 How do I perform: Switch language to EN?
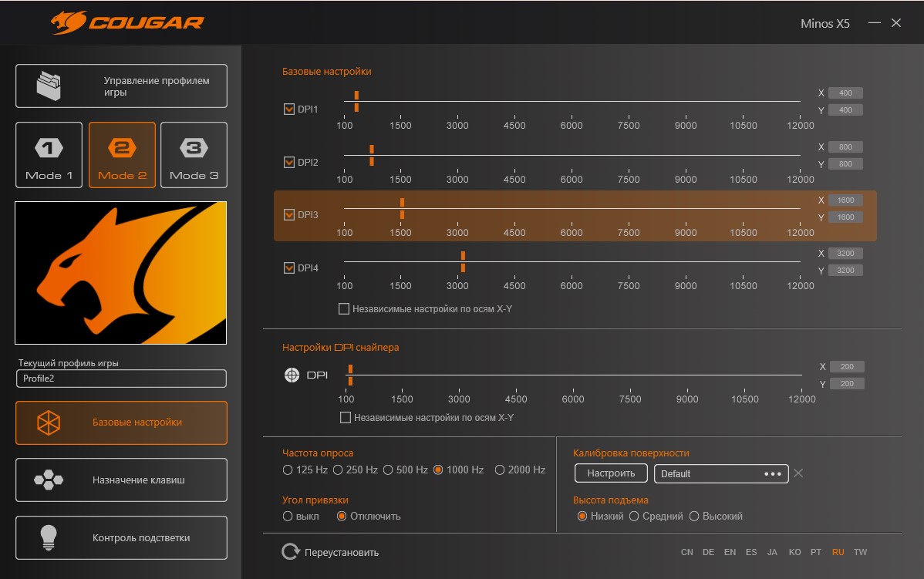pyautogui.click(x=730, y=552)
